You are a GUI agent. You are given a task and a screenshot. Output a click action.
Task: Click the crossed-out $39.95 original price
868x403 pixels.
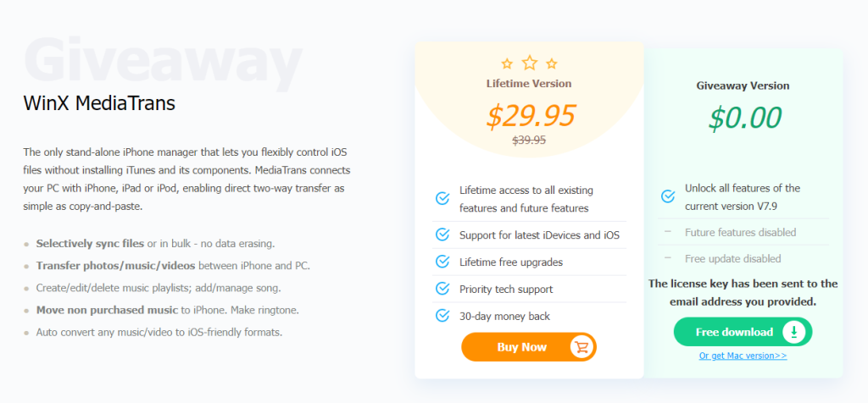[x=529, y=140]
